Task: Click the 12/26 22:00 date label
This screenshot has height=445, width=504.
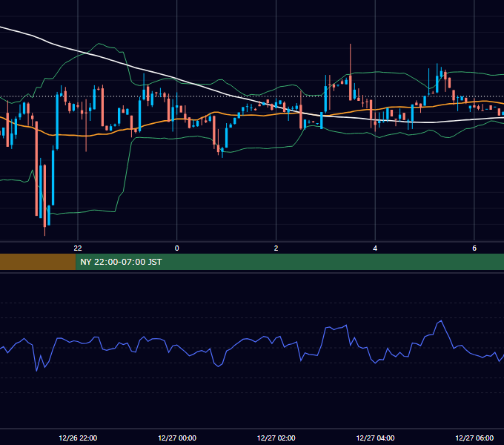Action: [78, 438]
